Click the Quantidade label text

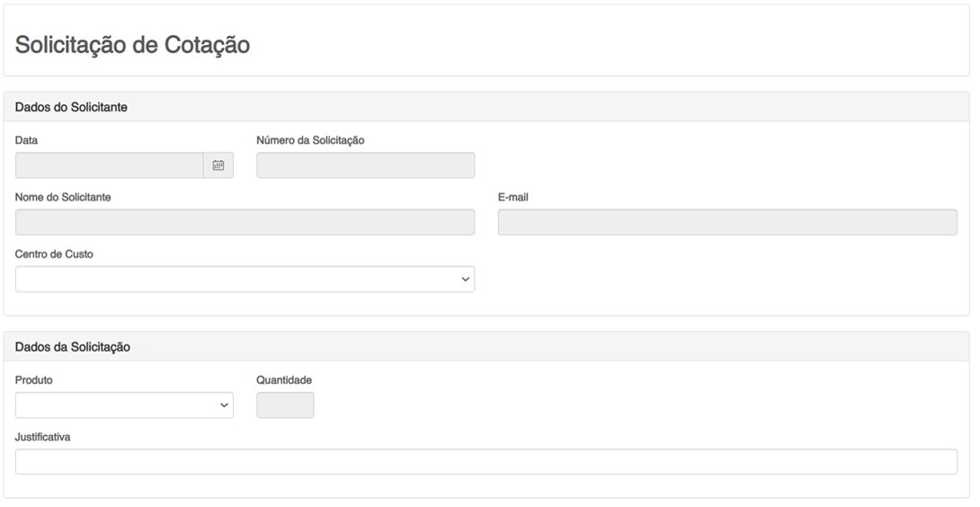coord(284,380)
